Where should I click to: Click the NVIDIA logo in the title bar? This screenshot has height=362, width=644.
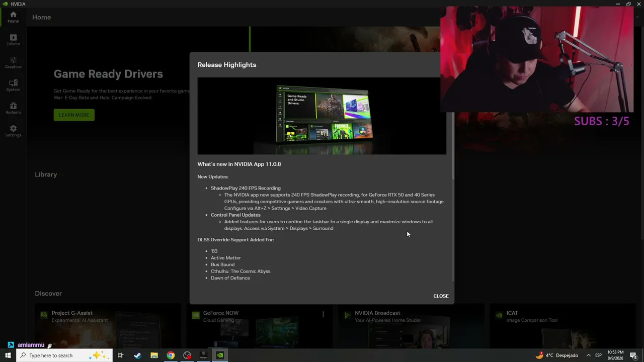tap(5, 4)
